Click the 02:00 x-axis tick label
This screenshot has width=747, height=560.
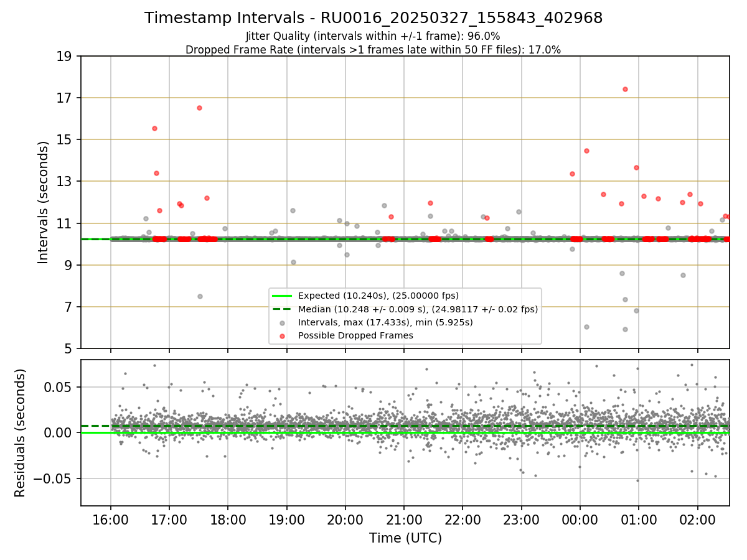point(697,520)
